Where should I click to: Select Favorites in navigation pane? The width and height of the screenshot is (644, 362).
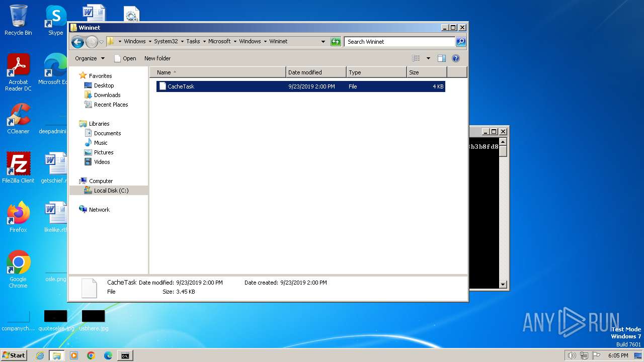100,76
